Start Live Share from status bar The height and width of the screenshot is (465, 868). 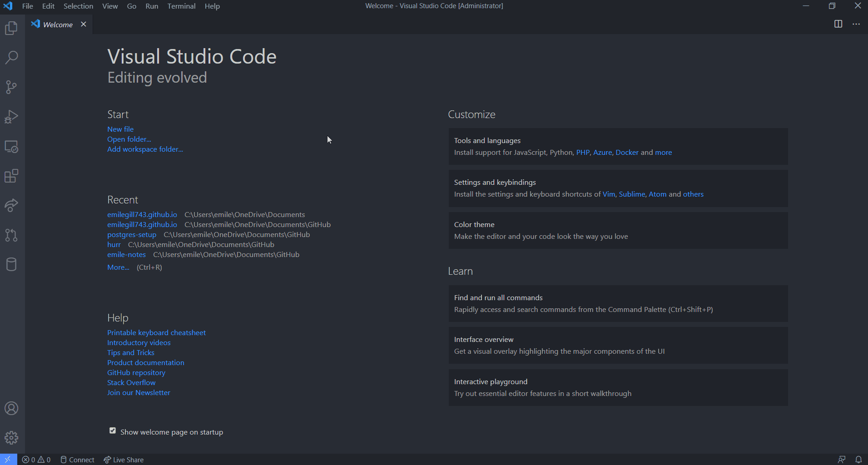(x=124, y=460)
